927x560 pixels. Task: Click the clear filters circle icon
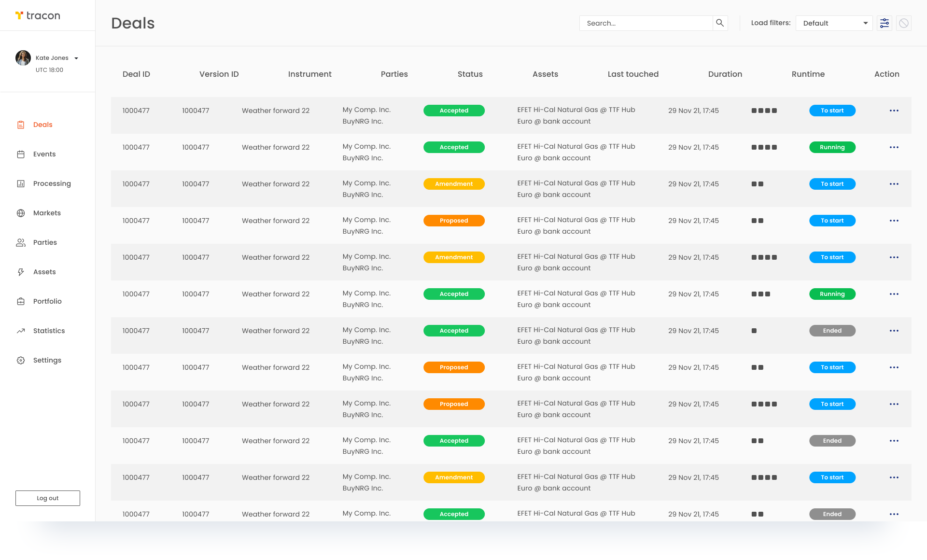coord(904,23)
